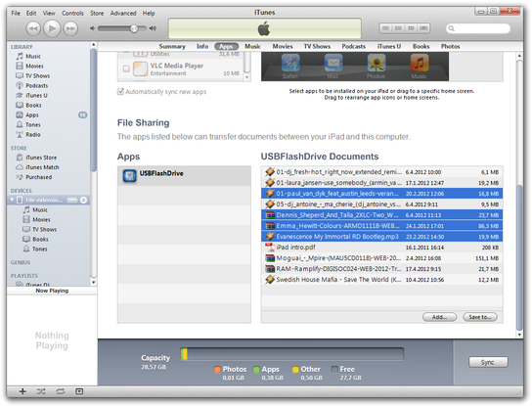Click the Save to... button
532x406 pixels.
pyautogui.click(x=480, y=317)
